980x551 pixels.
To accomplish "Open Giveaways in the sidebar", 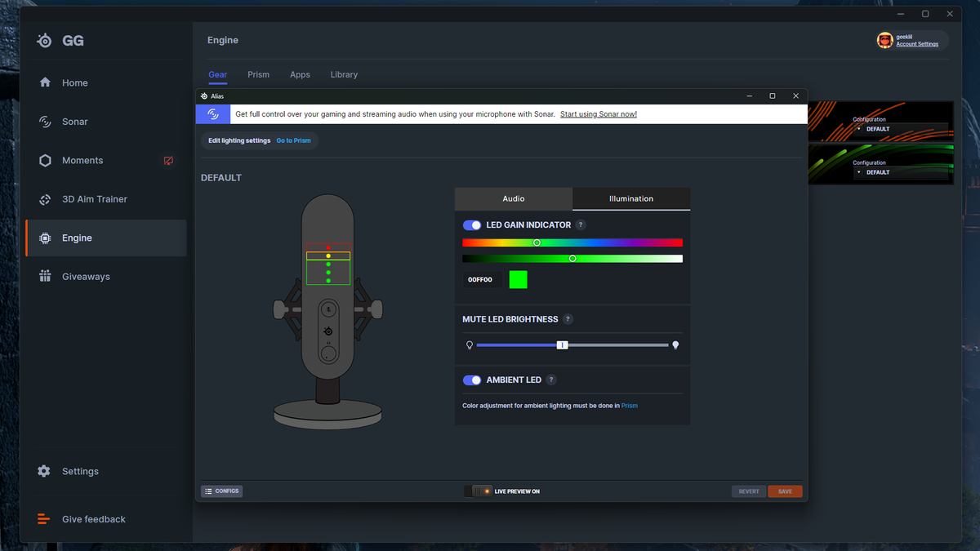I will pos(106,277).
